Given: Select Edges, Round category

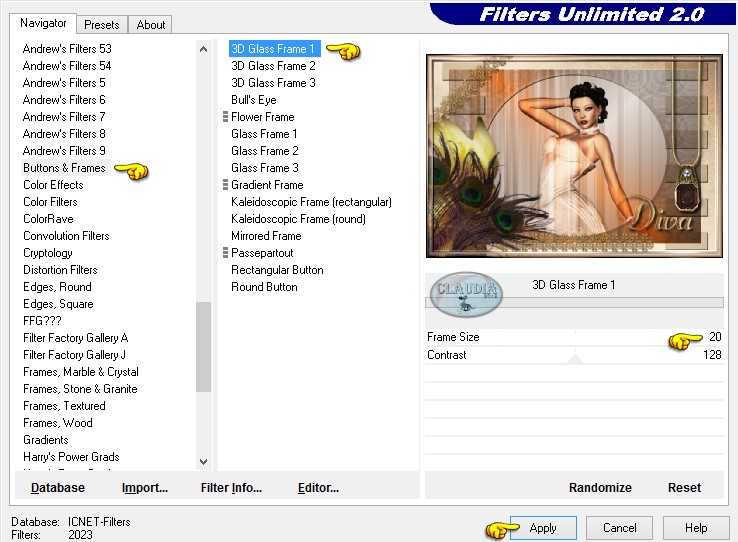Looking at the screenshot, I should pyautogui.click(x=57, y=287).
